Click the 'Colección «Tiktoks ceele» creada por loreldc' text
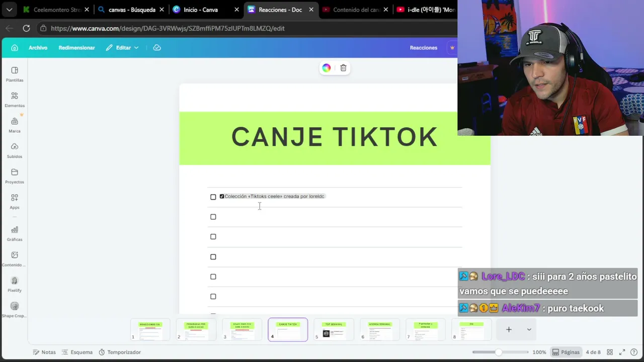The image size is (644, 362). pos(275,196)
